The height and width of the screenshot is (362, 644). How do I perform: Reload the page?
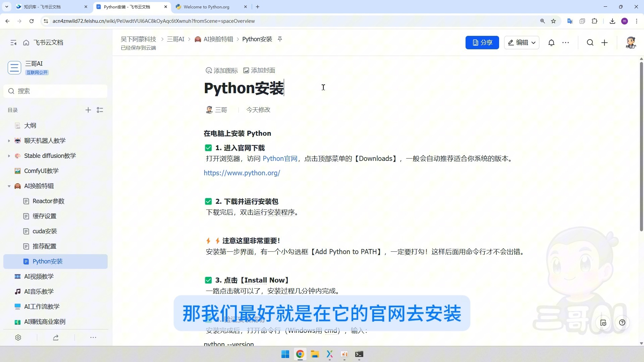pos(32,21)
